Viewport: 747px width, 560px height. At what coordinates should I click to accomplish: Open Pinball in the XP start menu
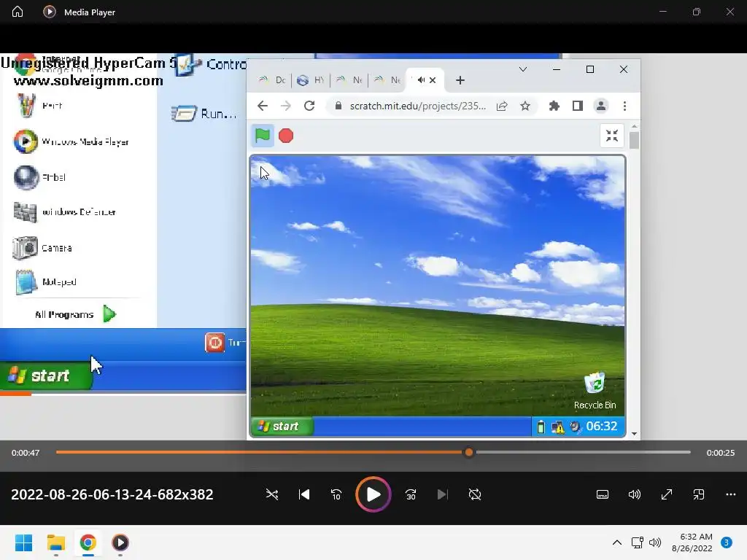pyautogui.click(x=40, y=177)
